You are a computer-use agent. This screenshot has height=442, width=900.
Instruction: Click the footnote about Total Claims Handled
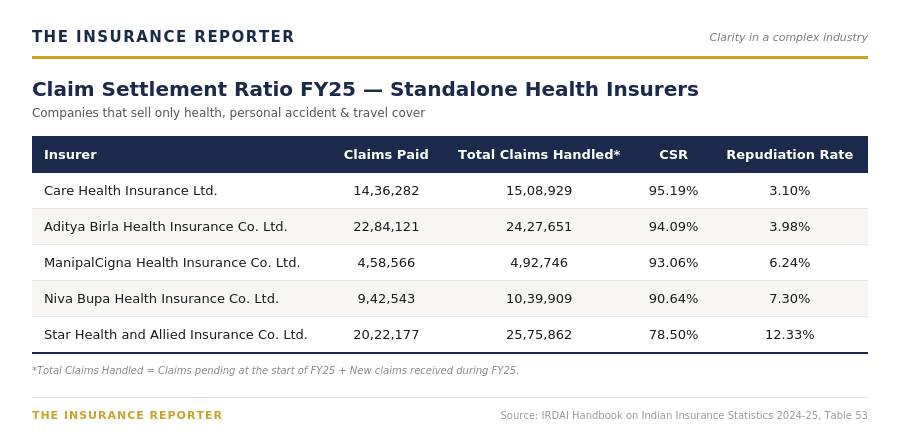pyautogui.click(x=276, y=371)
